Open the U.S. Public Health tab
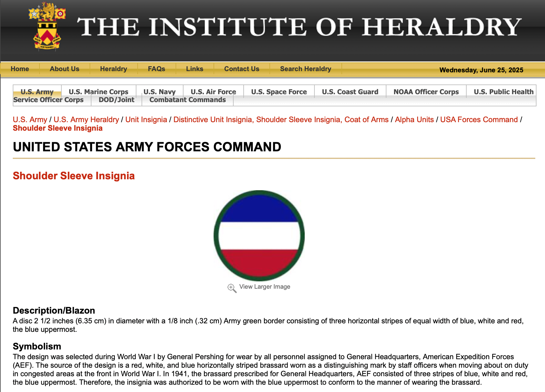Image resolution: width=545 pixels, height=392 pixels. (503, 91)
